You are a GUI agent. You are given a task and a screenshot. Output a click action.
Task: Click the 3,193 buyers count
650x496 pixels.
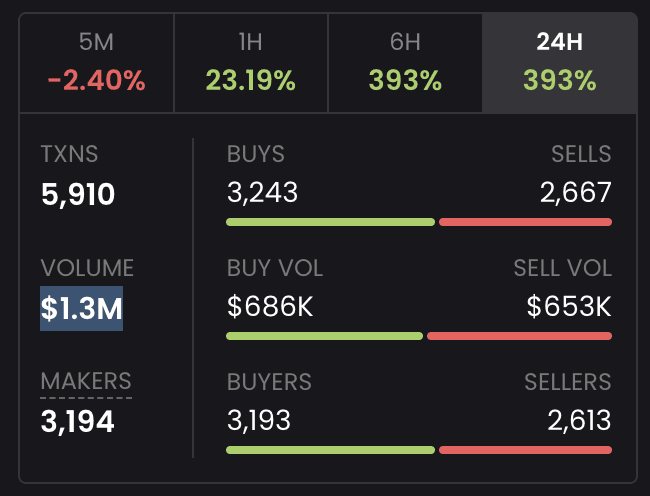coord(259,421)
